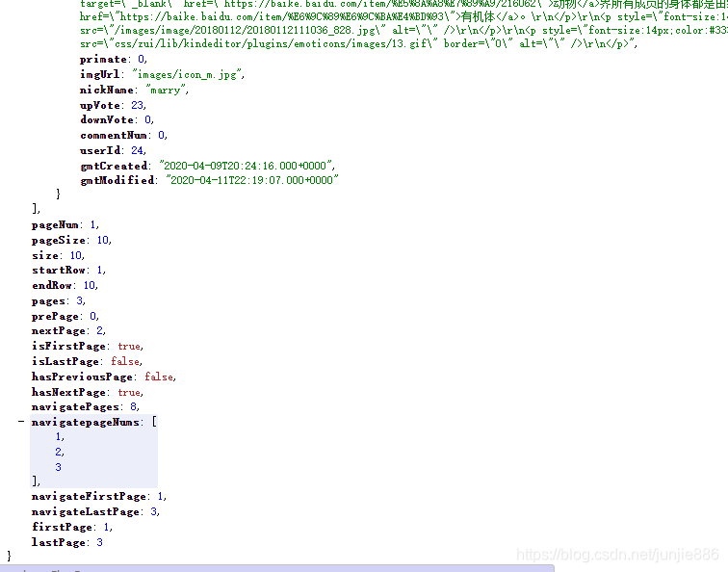This screenshot has height=572, width=728.
Task: Select the commentNum key
Action: click(x=114, y=135)
